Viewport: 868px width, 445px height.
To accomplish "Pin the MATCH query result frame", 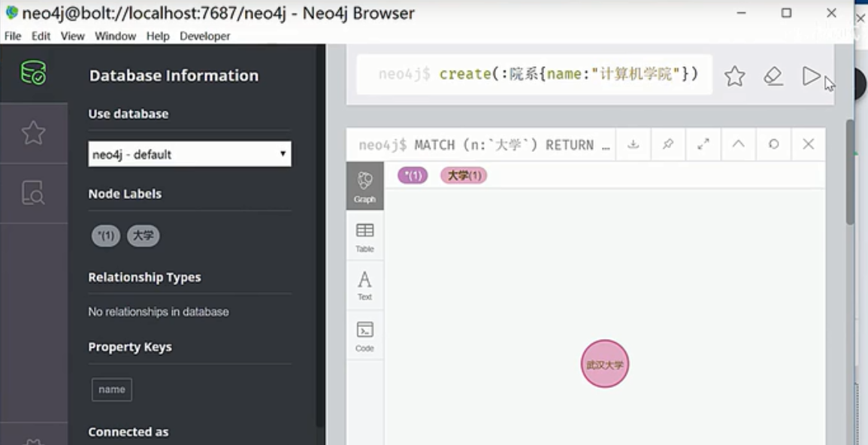I will tap(667, 144).
